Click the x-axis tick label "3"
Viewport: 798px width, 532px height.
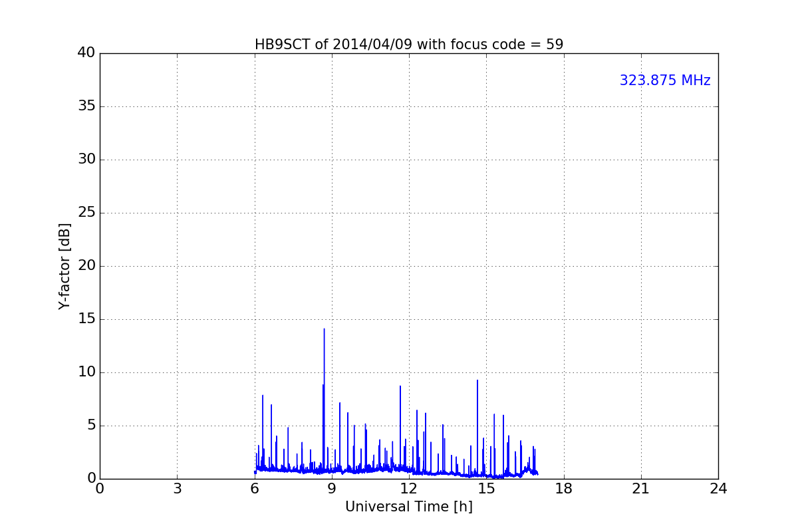(x=177, y=488)
